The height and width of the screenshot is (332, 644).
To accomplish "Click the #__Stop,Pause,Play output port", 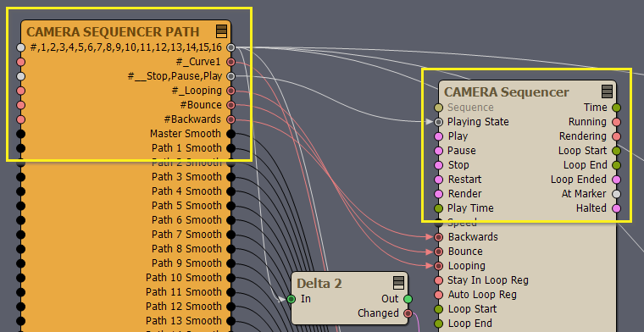I will point(230,76).
